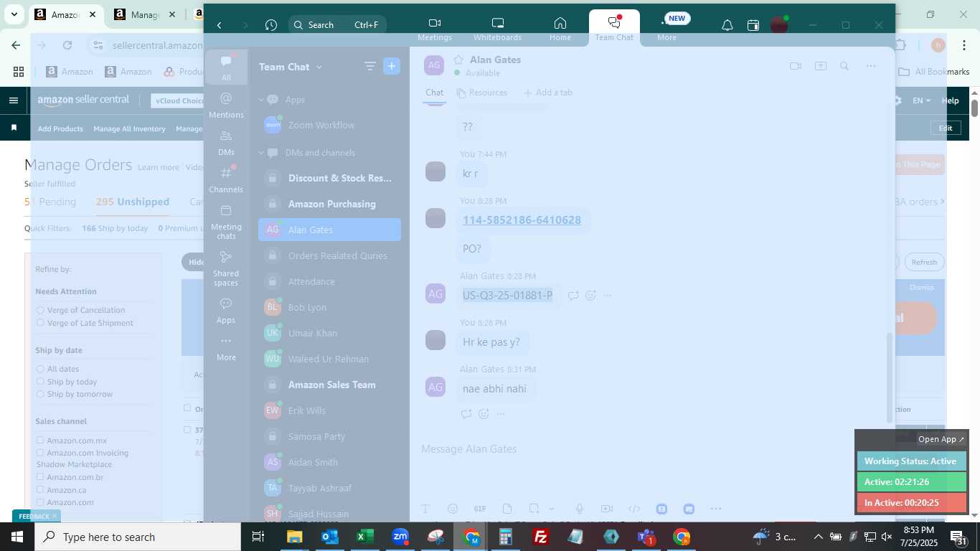Switch to the Resources tab in chat
This screenshot has height=551, width=980.
point(482,93)
